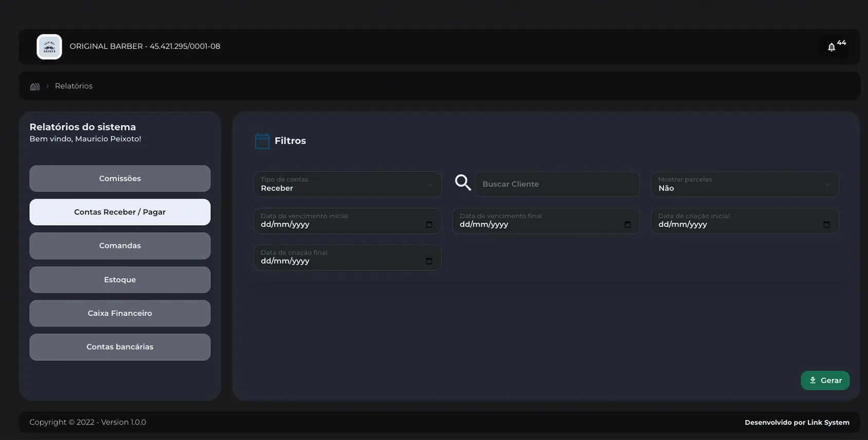Click the green Gerar button

(825, 380)
